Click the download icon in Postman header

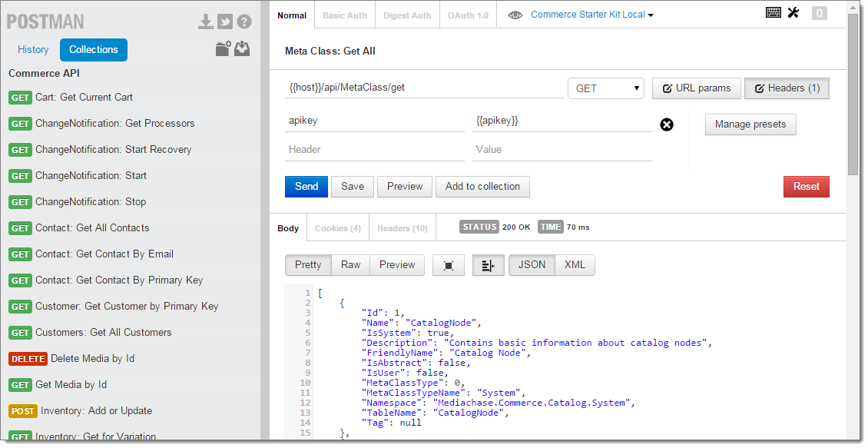(205, 22)
